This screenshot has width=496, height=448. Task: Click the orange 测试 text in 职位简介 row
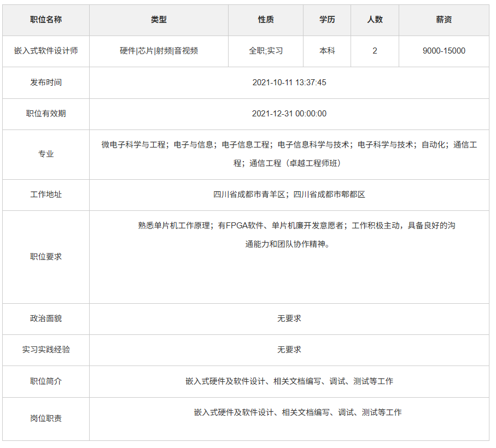[361, 381]
